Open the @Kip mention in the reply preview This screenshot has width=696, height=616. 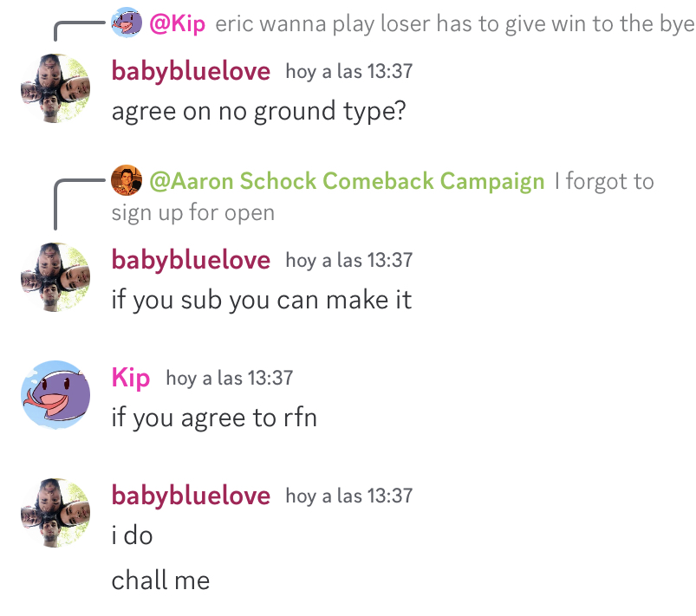tap(177, 23)
